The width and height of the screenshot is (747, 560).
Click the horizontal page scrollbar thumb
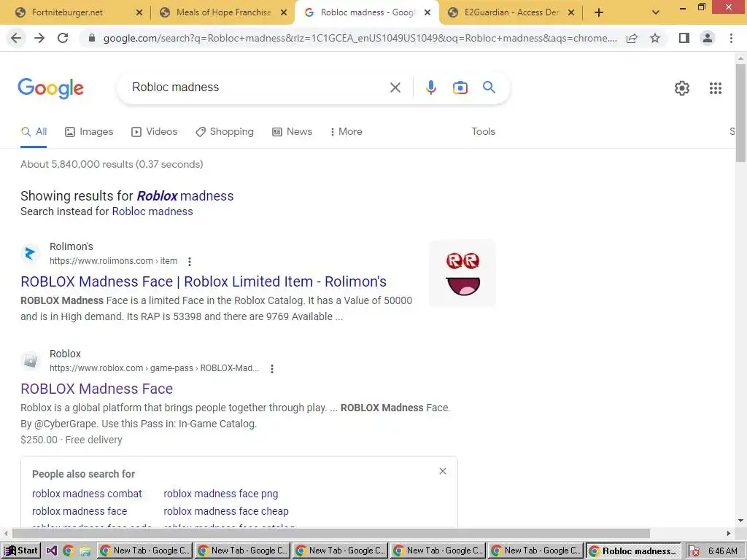(331, 533)
